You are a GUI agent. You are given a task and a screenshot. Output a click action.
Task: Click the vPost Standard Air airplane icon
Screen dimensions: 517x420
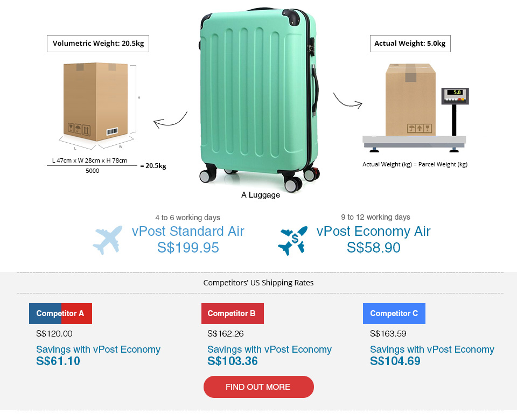coord(108,240)
